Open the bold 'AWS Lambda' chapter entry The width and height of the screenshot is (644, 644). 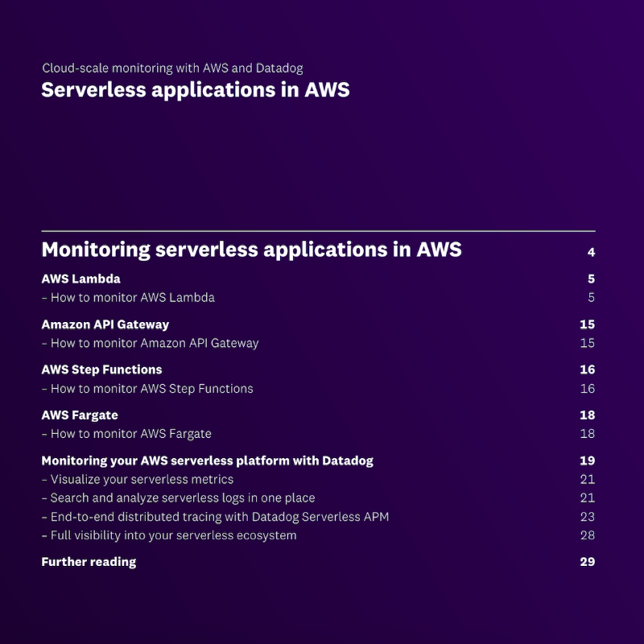tap(81, 279)
